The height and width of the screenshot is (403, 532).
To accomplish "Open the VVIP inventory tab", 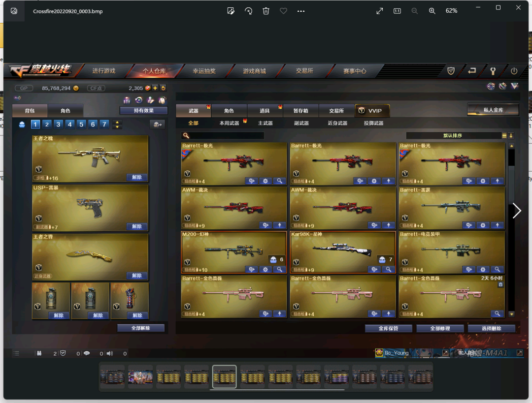I will tap(372, 111).
